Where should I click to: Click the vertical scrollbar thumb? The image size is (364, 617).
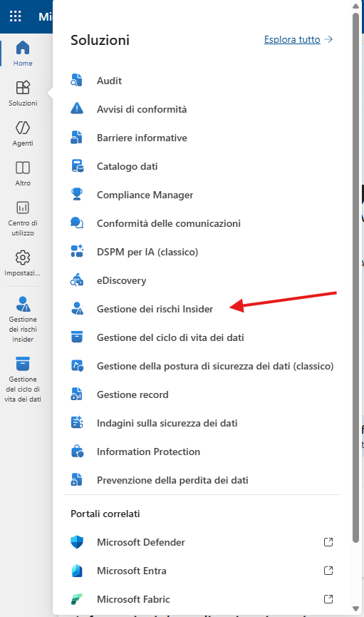coord(355,277)
